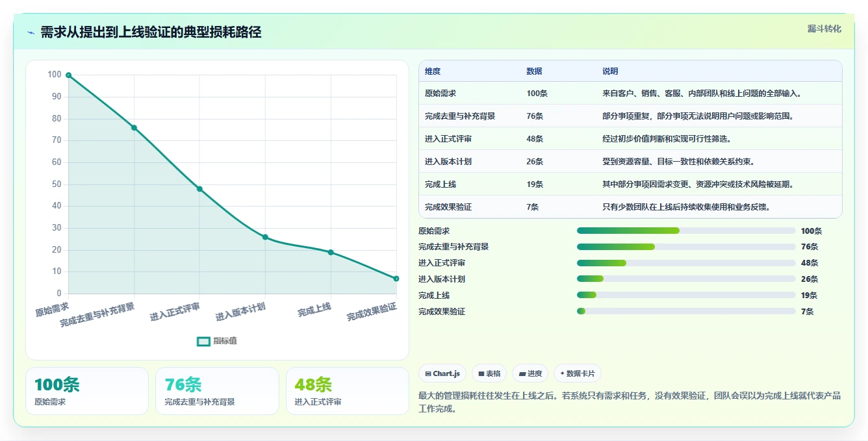Viewport: 868px width, 441px height.
Task: Click the chart data point at 48
Action: click(199, 189)
